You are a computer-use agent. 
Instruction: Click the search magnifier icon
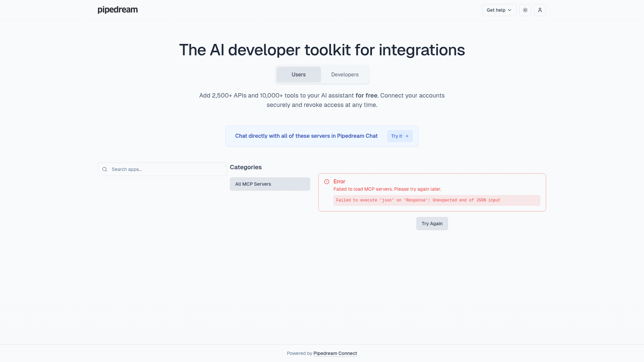pos(105,169)
